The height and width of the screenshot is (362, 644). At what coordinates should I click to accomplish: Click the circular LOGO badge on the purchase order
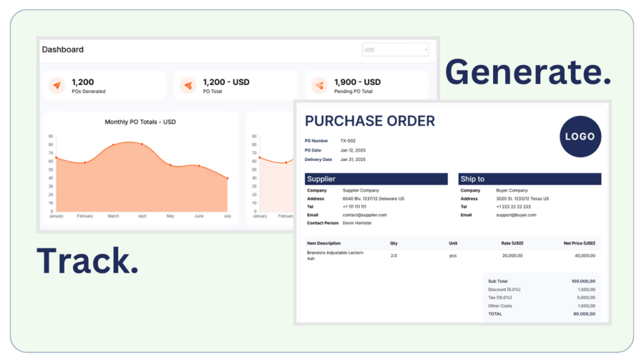tap(580, 136)
